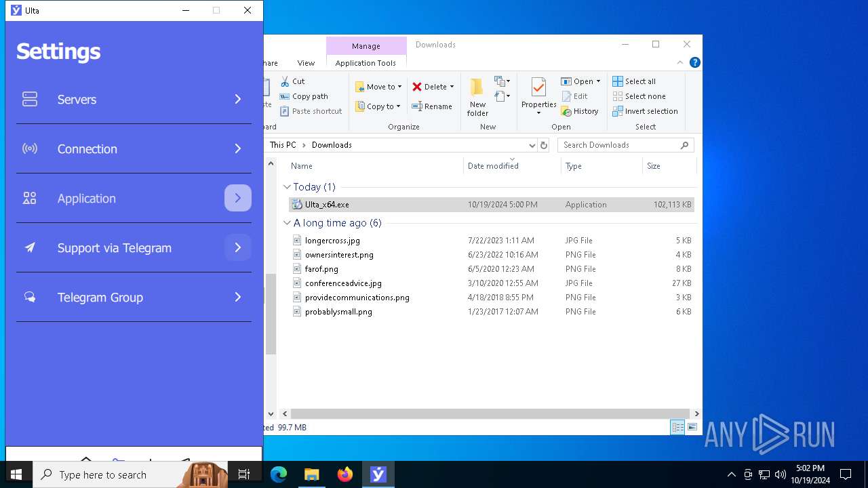Image resolution: width=868 pixels, height=488 pixels.
Task: Collapse the A long time ago group
Action: (x=287, y=223)
